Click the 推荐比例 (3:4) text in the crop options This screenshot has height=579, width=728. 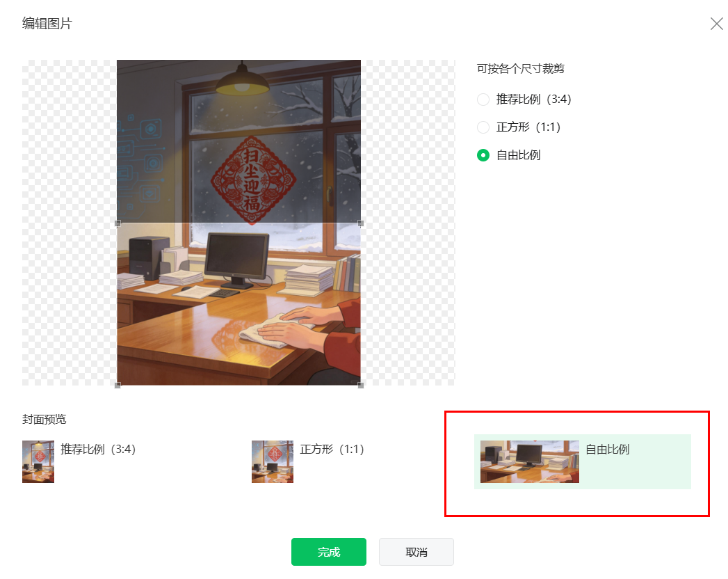[x=534, y=100]
